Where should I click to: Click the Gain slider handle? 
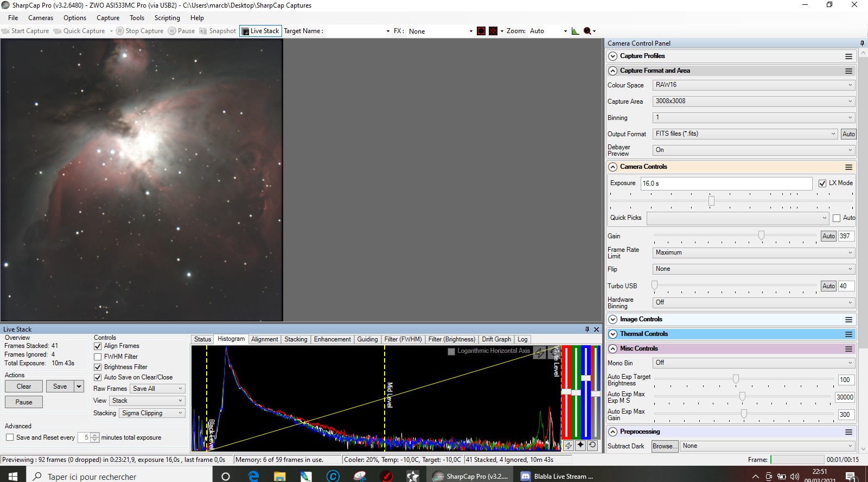761,235
